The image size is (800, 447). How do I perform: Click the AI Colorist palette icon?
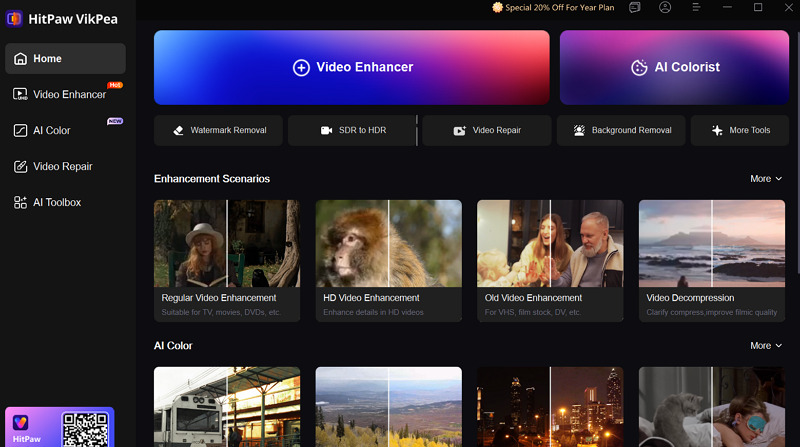point(639,68)
